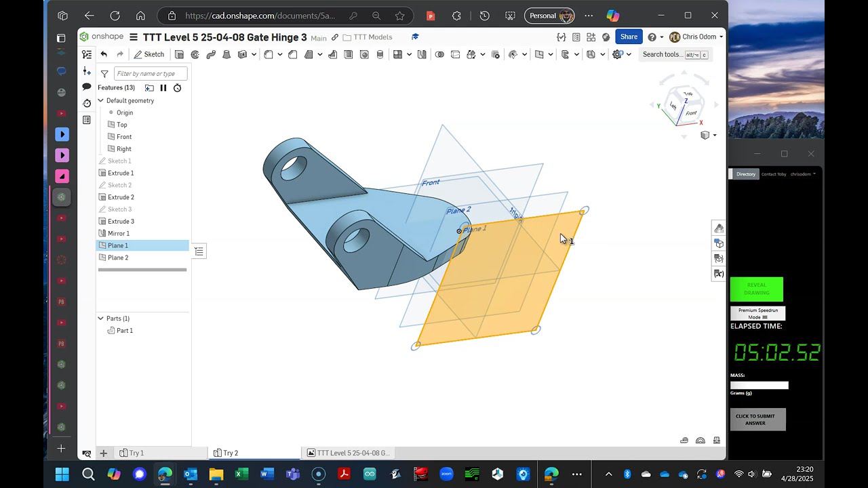Viewport: 868px width, 488px height.
Task: Expand the Fillet tool dropdown arrow
Action: point(279,54)
